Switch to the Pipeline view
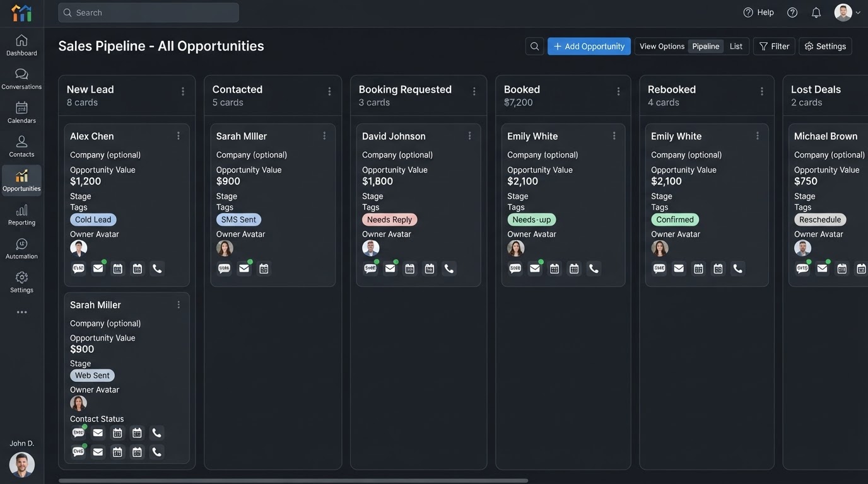Screen dimensions: 868x484 (x=706, y=46)
